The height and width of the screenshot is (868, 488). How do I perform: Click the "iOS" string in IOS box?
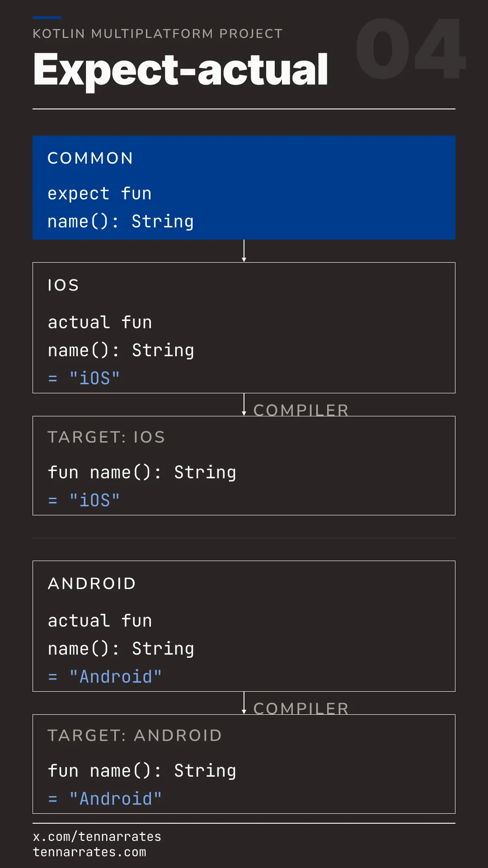click(94, 378)
